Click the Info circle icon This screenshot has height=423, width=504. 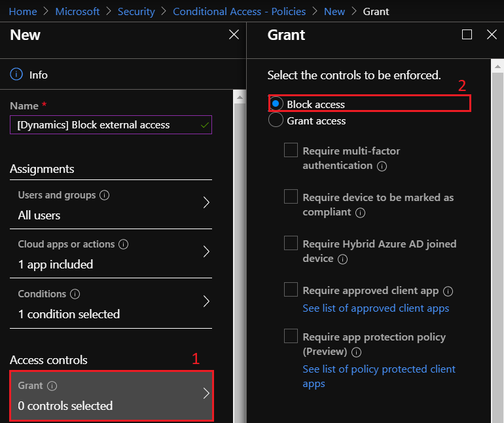point(16,74)
